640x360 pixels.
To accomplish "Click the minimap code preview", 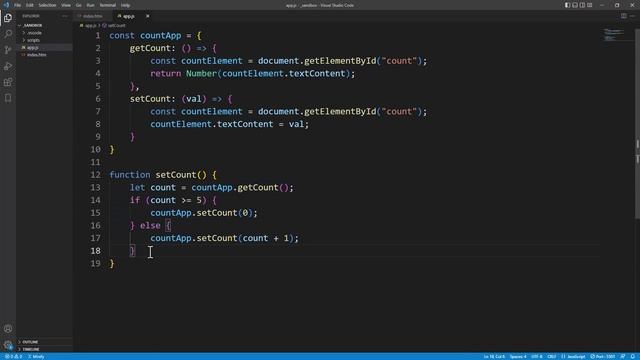I will click(x=614, y=35).
